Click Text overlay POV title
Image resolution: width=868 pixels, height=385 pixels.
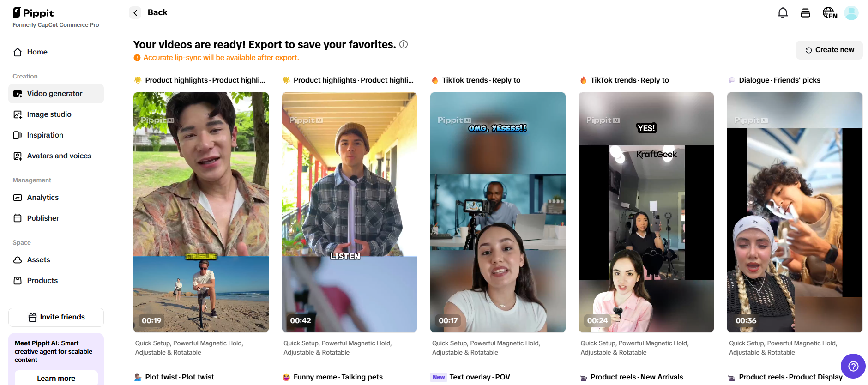[480, 377]
